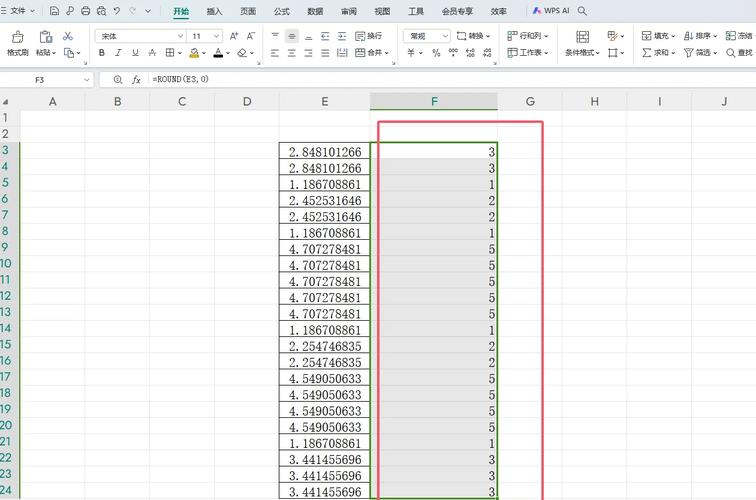Open the 排序 sort dropdown

[701, 36]
